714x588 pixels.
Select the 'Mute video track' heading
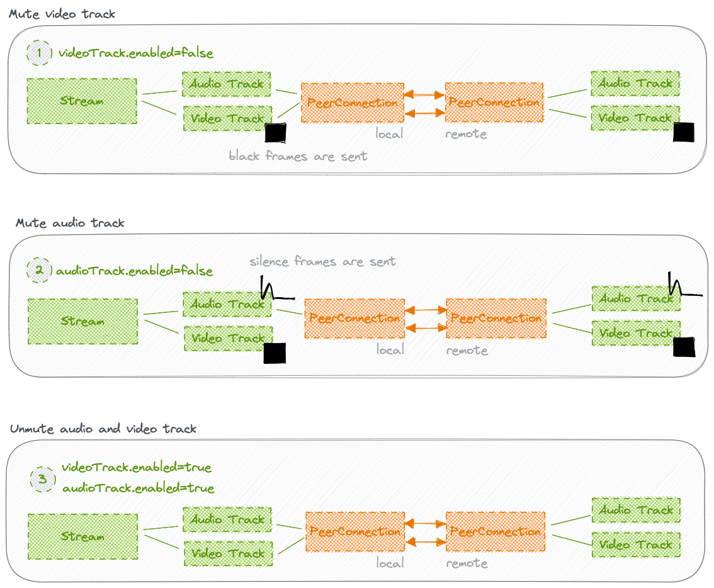(62, 14)
